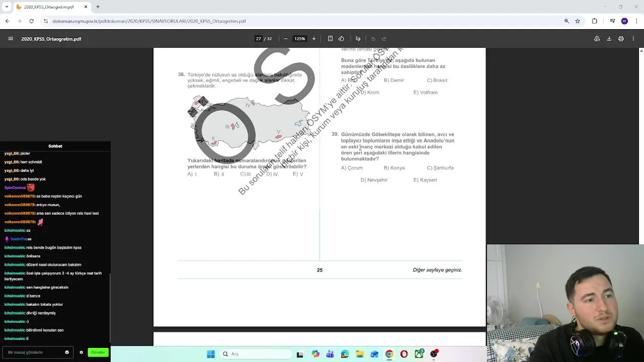644x362 pixels.
Task: Click option A) I under question 36
Action: pyautogui.click(x=192, y=174)
